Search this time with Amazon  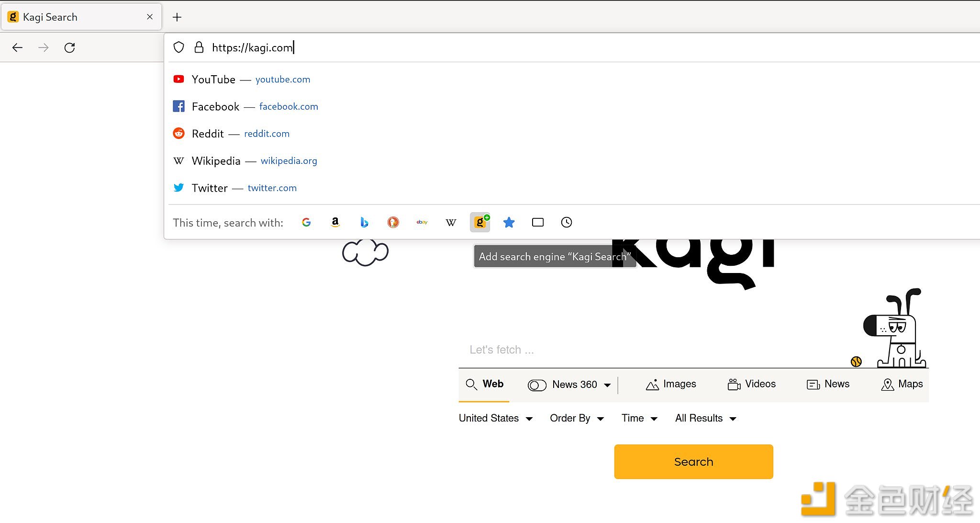coord(335,222)
